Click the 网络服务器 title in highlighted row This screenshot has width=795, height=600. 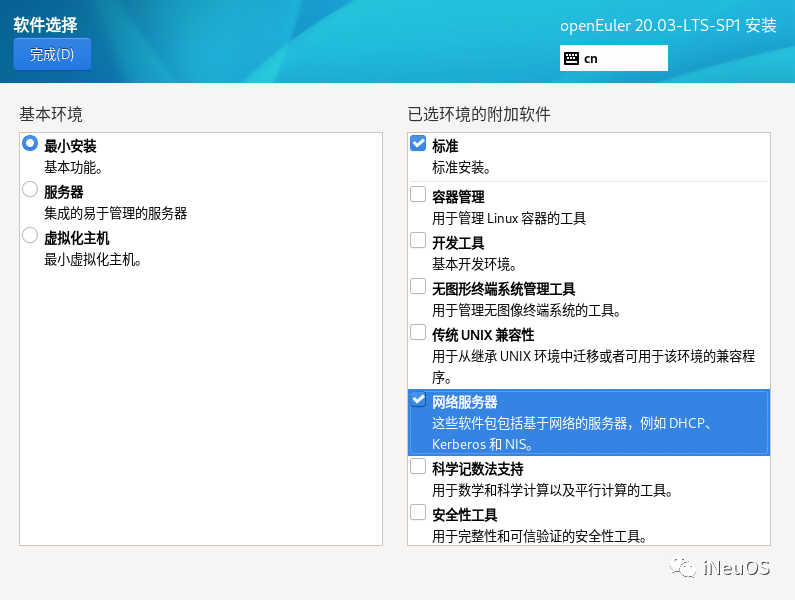point(464,402)
